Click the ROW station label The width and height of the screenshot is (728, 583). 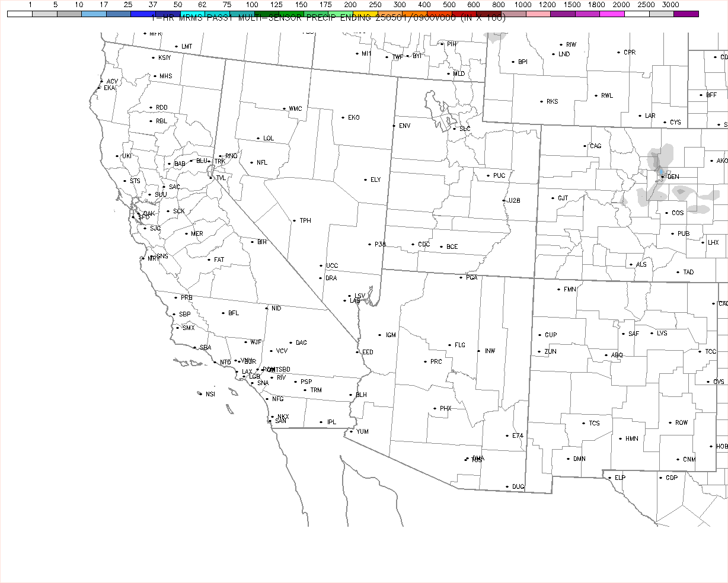coord(682,423)
